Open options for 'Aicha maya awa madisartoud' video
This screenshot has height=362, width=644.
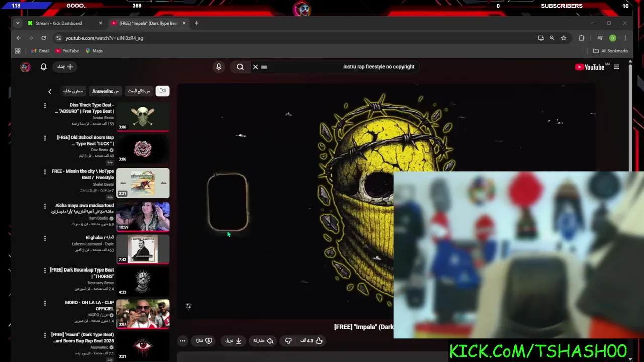45,206
